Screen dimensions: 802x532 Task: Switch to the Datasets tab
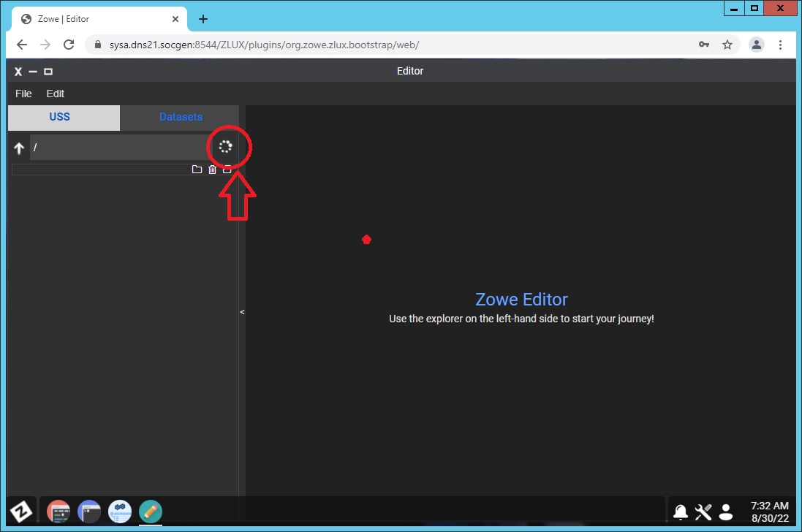180,117
